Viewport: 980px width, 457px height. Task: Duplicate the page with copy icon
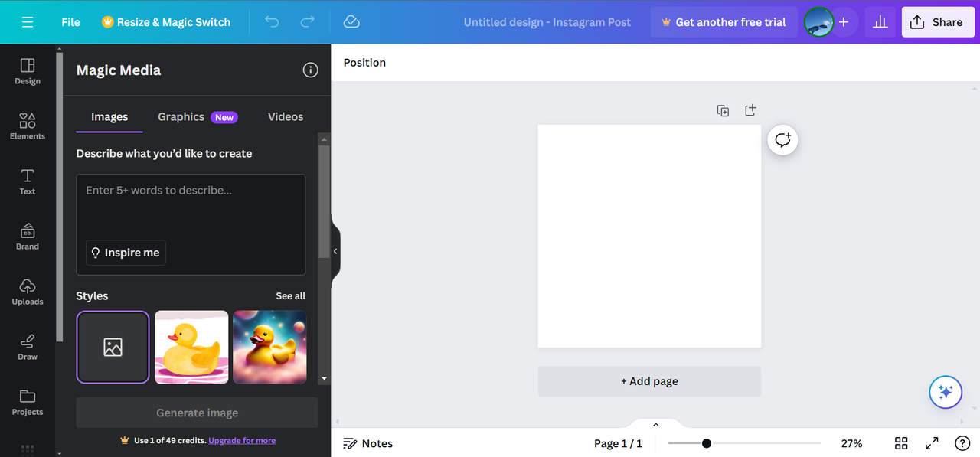(723, 111)
